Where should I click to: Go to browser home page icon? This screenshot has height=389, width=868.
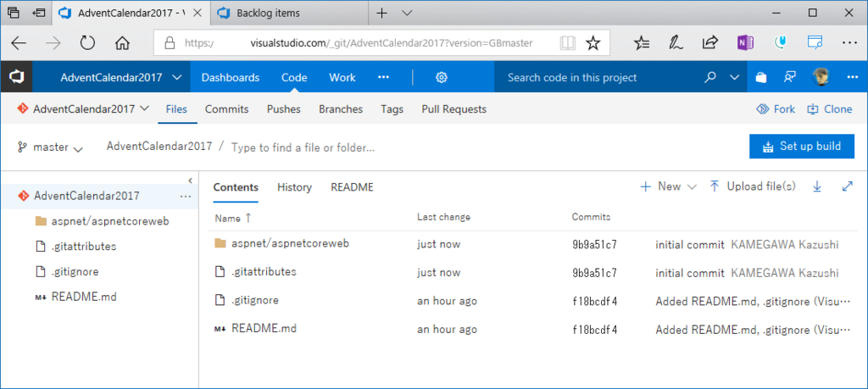click(122, 43)
